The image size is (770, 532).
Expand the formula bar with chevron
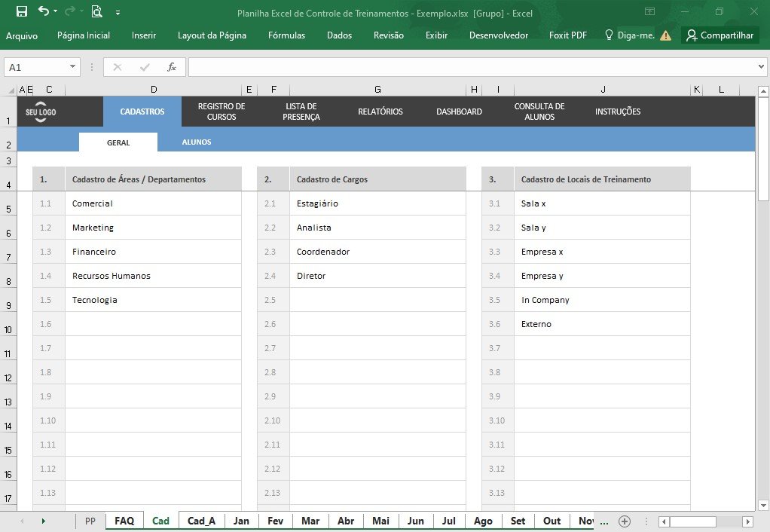(x=761, y=67)
